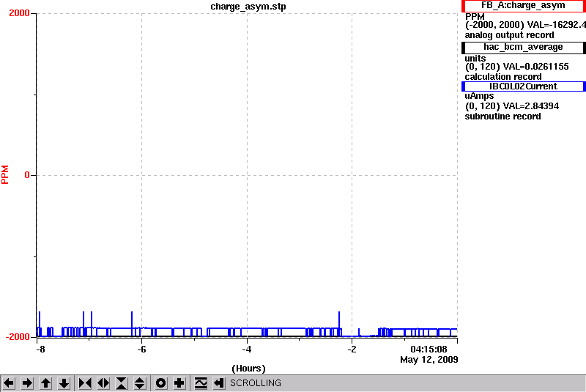
Task: Click the -4 tick on the time axis
Action: 246,350
